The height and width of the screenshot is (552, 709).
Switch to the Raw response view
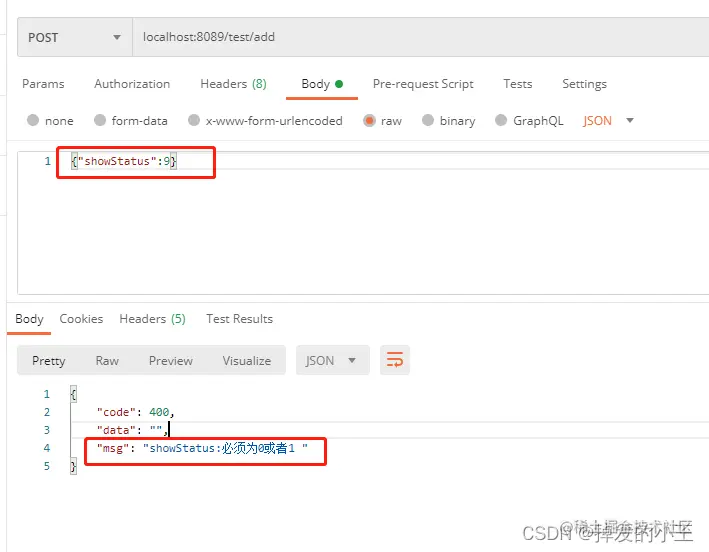click(x=107, y=361)
